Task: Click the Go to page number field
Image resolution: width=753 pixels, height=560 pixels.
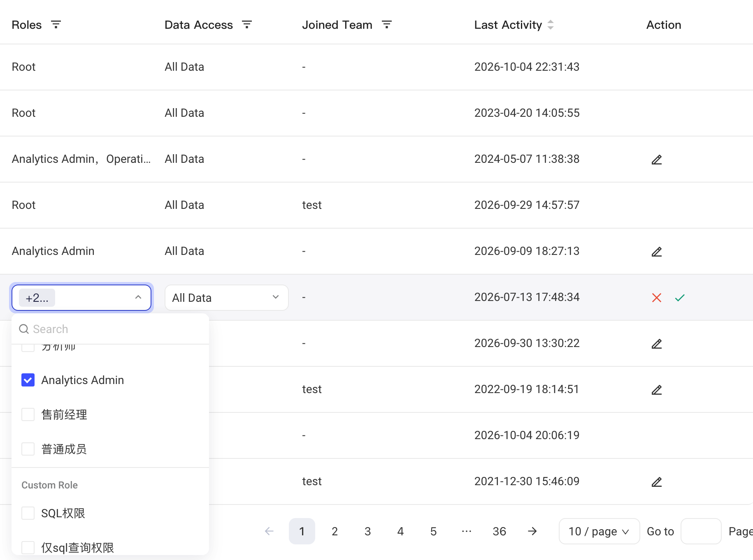Action: pos(701,531)
